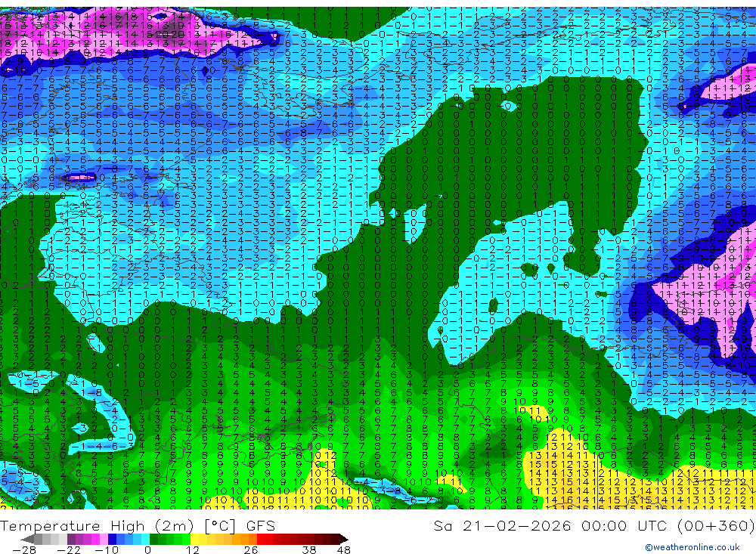Viewport: 756px width, 554px height.
Task: Pick the first bright red swatch above 26
Action: (261, 540)
